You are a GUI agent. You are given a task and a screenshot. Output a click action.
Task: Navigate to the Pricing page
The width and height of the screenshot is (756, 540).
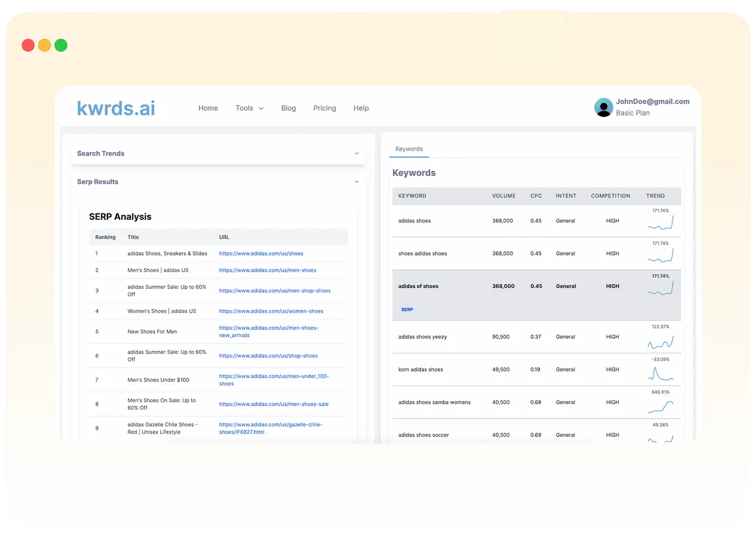point(324,108)
